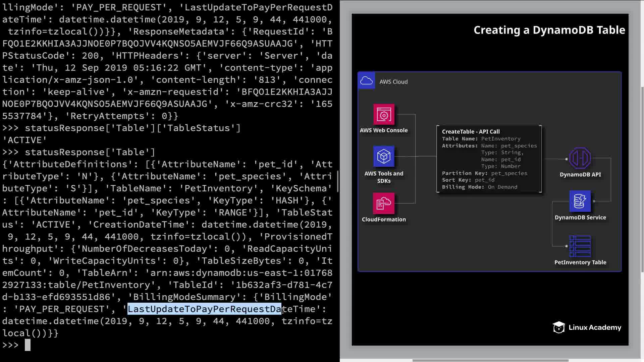Click the DynamoDB Service icon
Screen dimensions: 644x362
pos(580,201)
